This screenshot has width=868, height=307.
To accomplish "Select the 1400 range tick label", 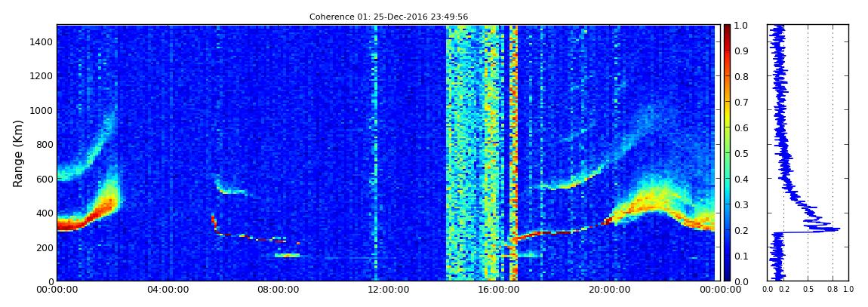I will tap(42, 41).
